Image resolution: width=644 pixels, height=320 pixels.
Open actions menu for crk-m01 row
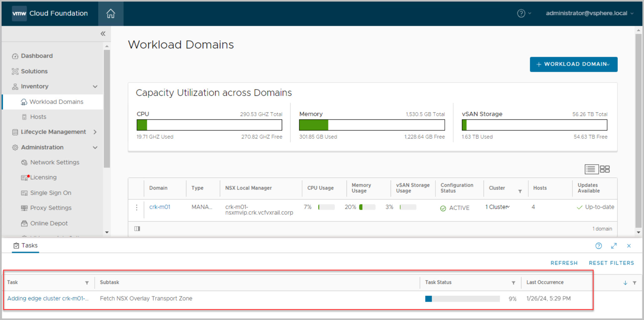(137, 208)
